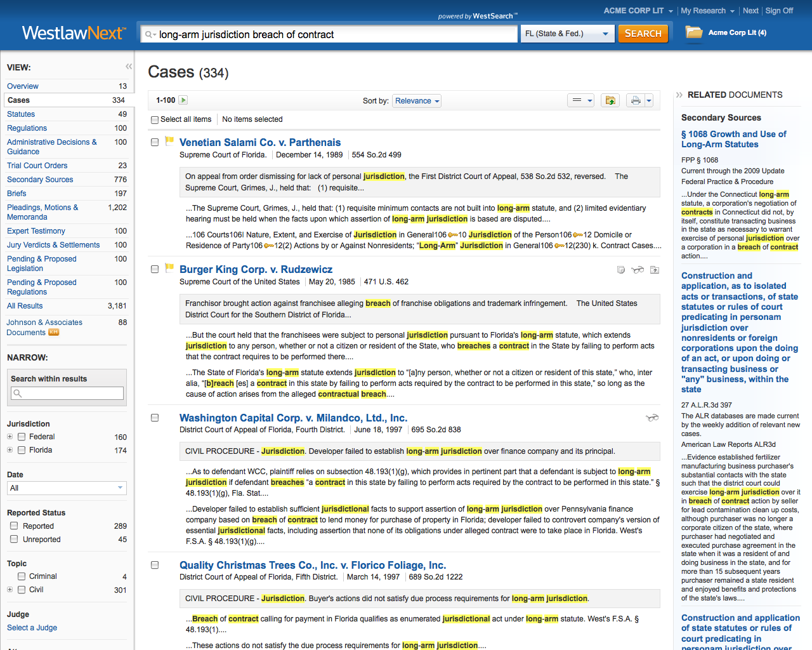Click the save to folder toolbar icon
Image resolution: width=812 pixels, height=650 pixels.
(610, 100)
